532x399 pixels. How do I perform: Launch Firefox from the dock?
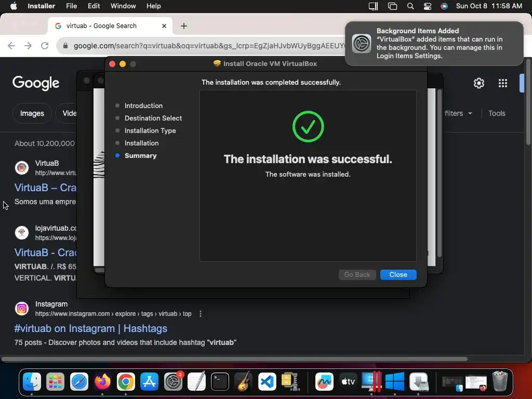(102, 382)
